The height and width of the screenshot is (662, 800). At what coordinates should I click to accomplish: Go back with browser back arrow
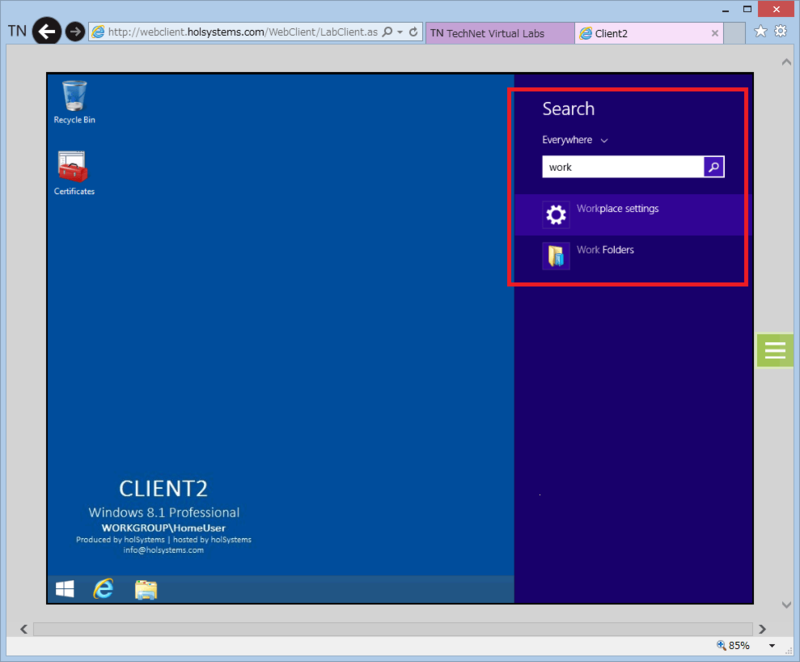coord(47,32)
